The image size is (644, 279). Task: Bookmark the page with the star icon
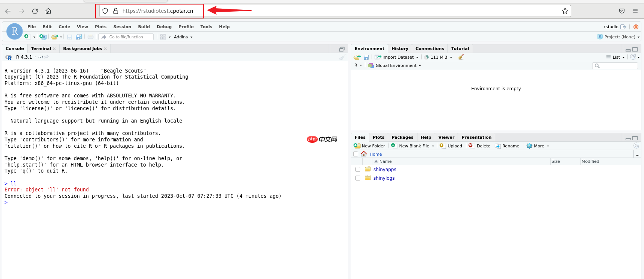[x=565, y=11]
